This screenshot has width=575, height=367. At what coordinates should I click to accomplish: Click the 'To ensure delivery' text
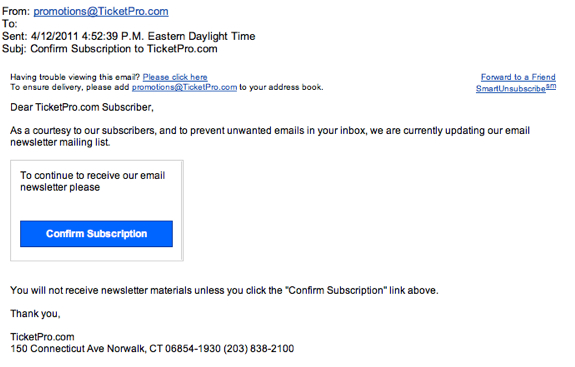point(70,87)
